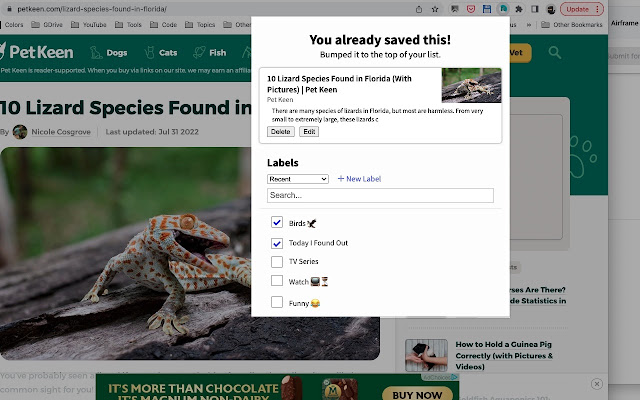Open the Colors bookmark folder
This screenshot has width=640, height=400.
pyautogui.click(x=12, y=24)
